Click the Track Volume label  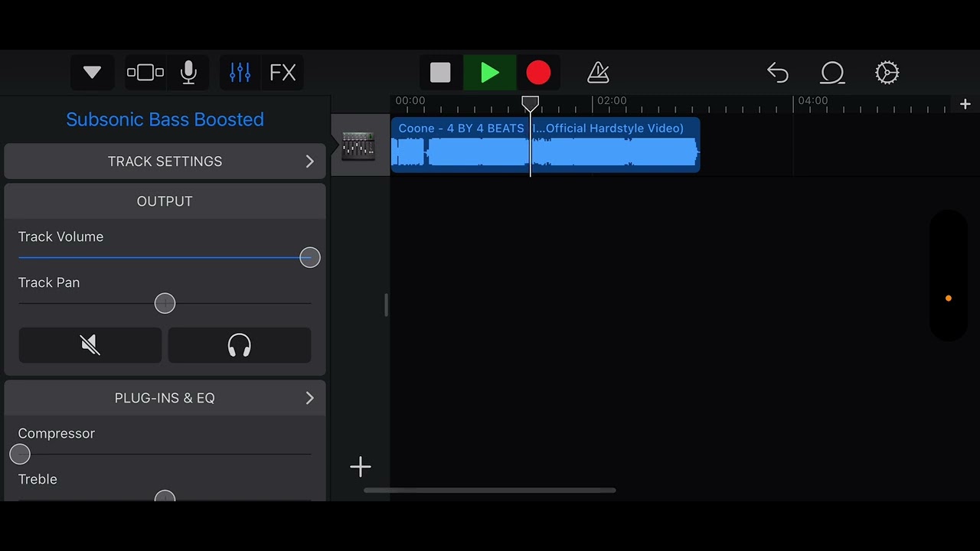[60, 236]
